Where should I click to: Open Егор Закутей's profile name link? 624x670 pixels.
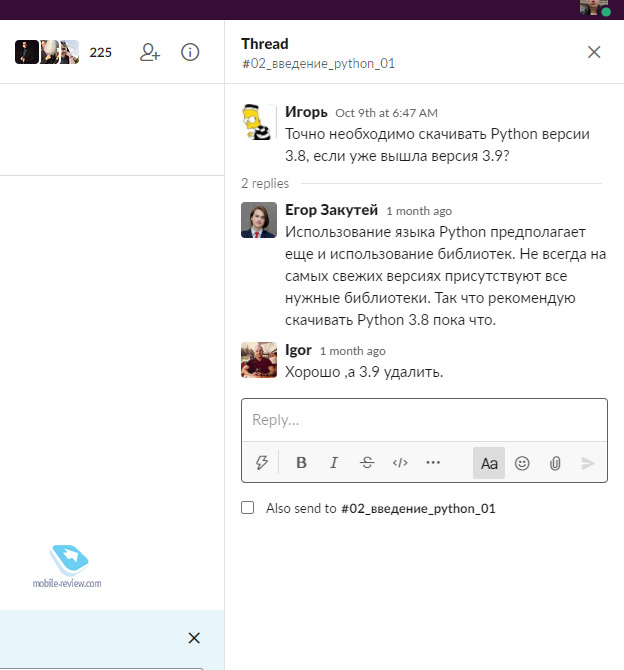tap(331, 210)
